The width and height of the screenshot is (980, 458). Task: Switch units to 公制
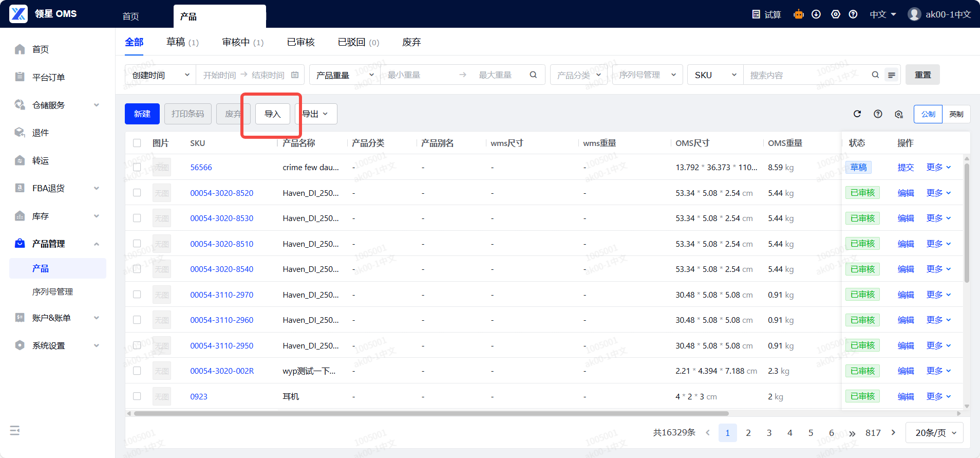click(928, 114)
